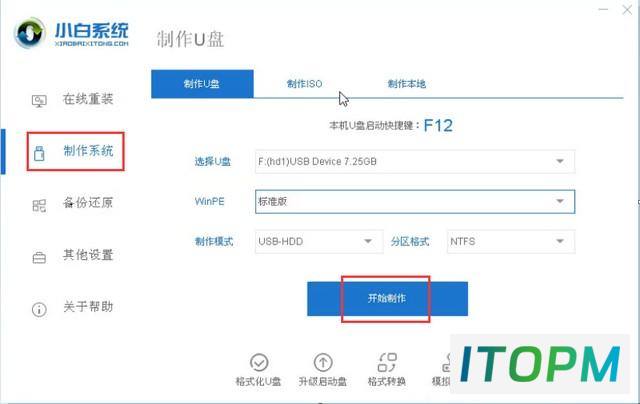Minimize the window with the dash button
This screenshot has width=640, height=404.
pyautogui.click(x=603, y=9)
